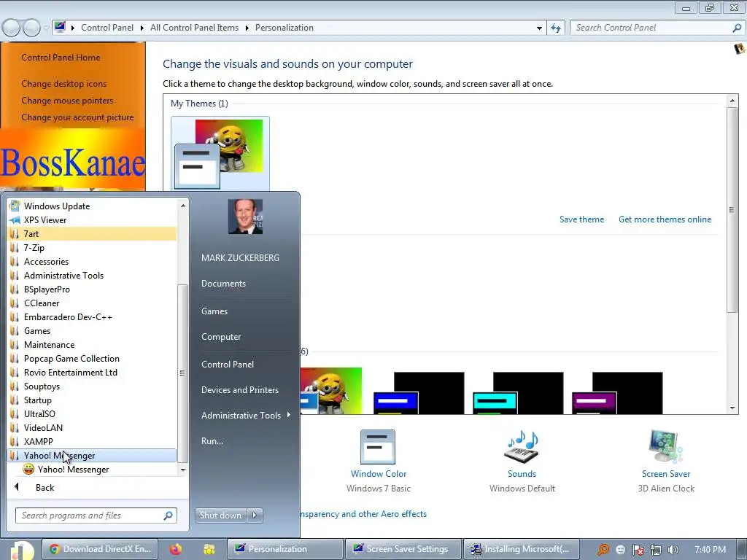The image size is (747, 560).
Task: Open the XAMPP folder
Action: [92, 441]
